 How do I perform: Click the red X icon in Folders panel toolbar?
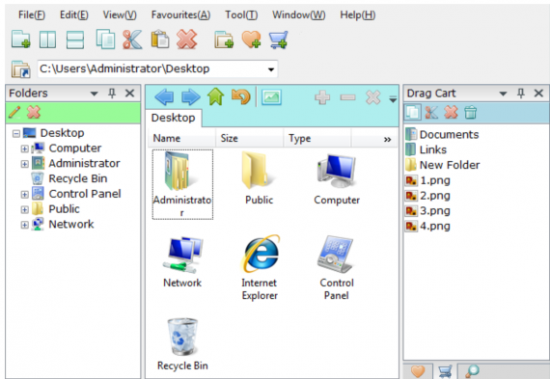coord(34,112)
